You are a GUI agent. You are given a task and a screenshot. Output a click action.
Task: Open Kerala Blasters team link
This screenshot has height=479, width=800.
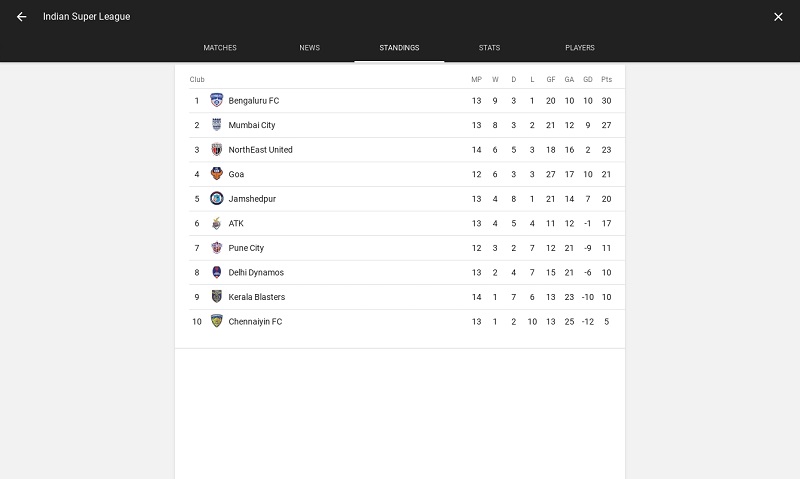257,297
